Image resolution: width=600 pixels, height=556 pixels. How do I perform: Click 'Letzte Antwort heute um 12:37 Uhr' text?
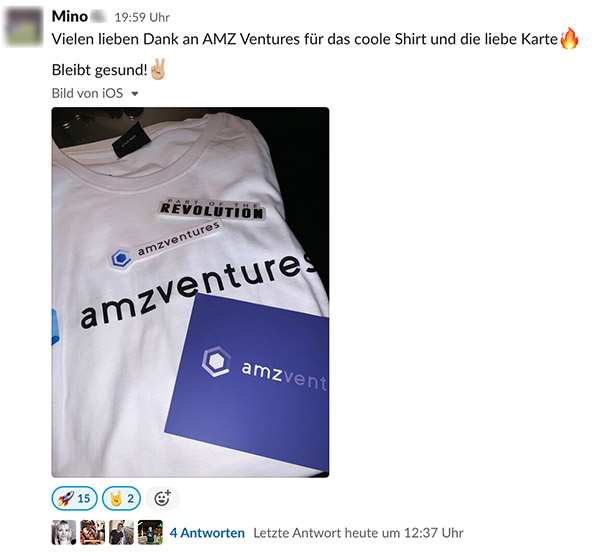pos(358,533)
